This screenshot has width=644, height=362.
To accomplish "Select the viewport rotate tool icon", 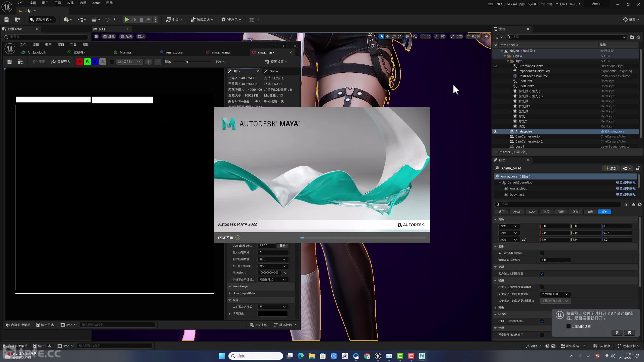I will [x=394, y=36].
